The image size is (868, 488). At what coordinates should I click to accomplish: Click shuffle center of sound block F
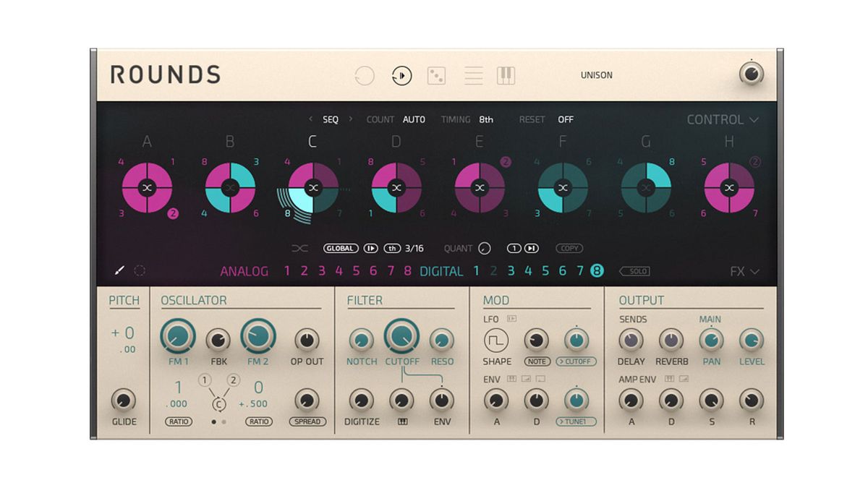pos(563,188)
